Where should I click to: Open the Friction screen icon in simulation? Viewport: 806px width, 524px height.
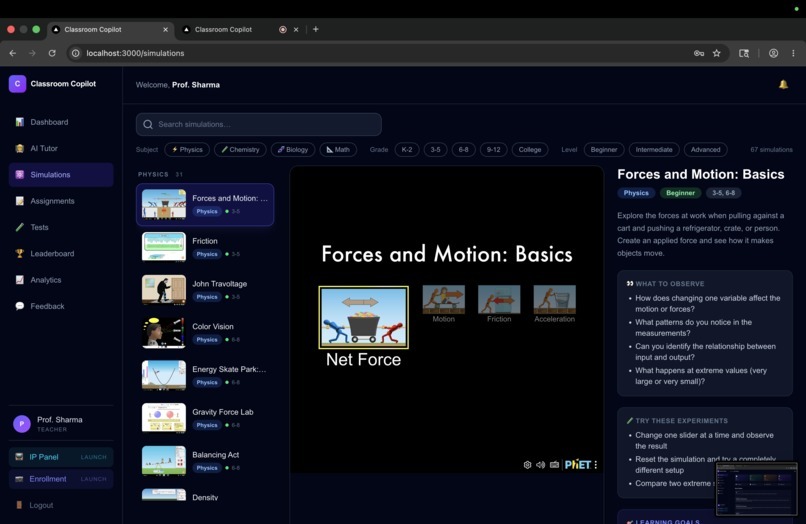coord(499,299)
